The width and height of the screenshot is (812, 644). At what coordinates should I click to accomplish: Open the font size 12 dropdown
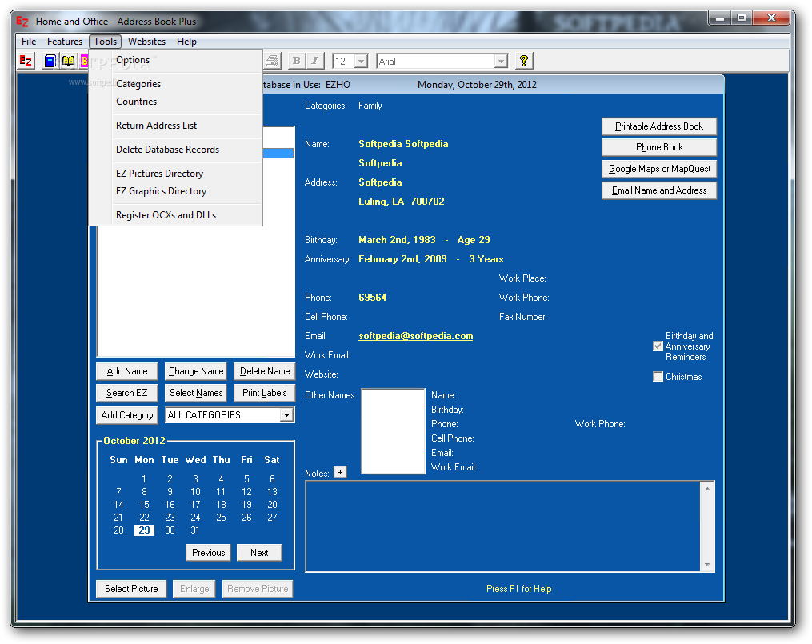(362, 62)
